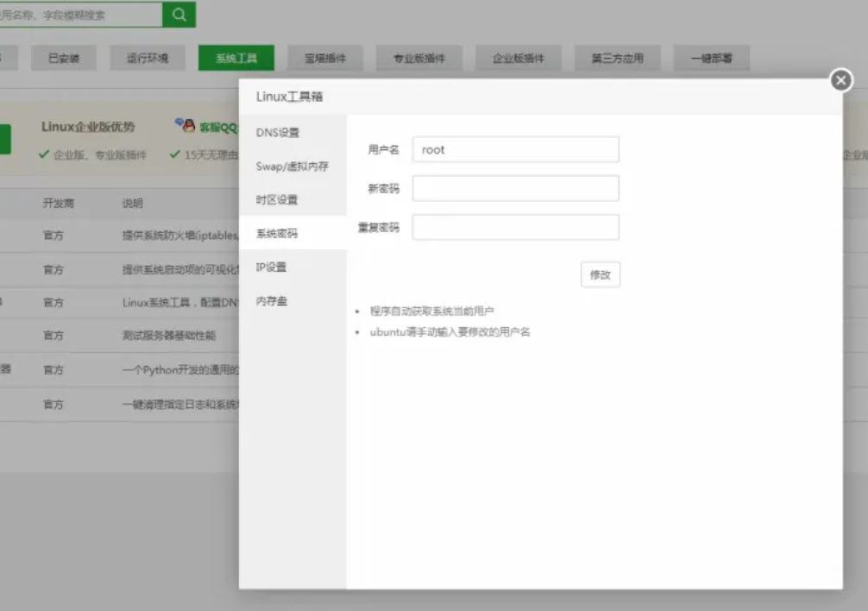Open 运行环境 category tab
Image resolution: width=868 pixels, height=611 pixels.
pyautogui.click(x=148, y=58)
